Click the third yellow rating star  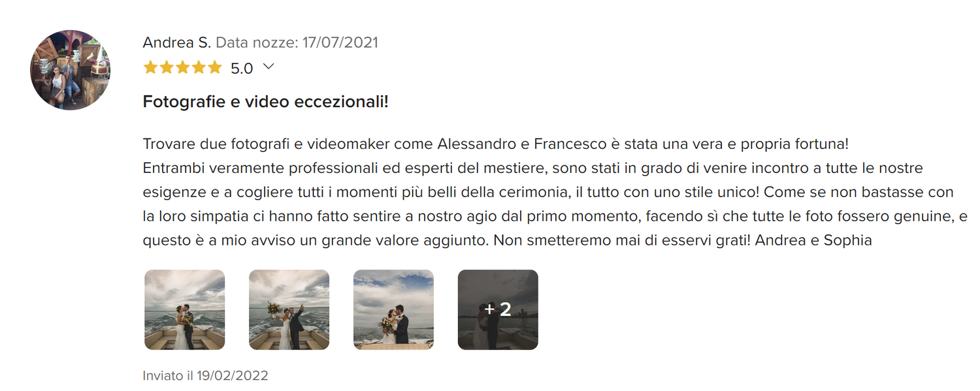(x=183, y=67)
